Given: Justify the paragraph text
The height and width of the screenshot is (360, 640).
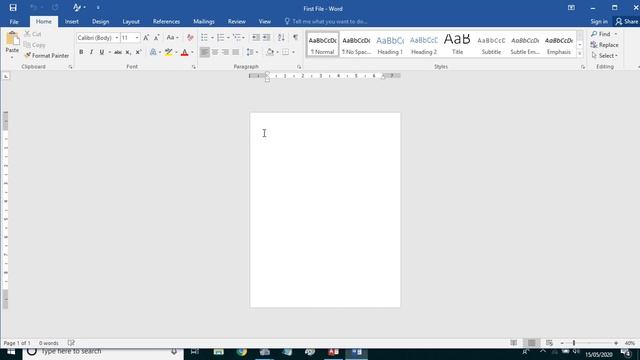Looking at the screenshot, I should pos(236,52).
